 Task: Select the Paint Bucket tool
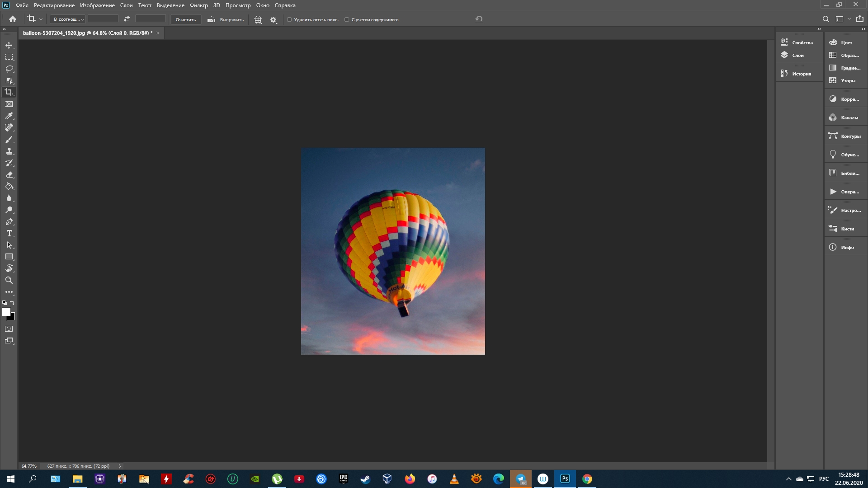pyautogui.click(x=9, y=186)
